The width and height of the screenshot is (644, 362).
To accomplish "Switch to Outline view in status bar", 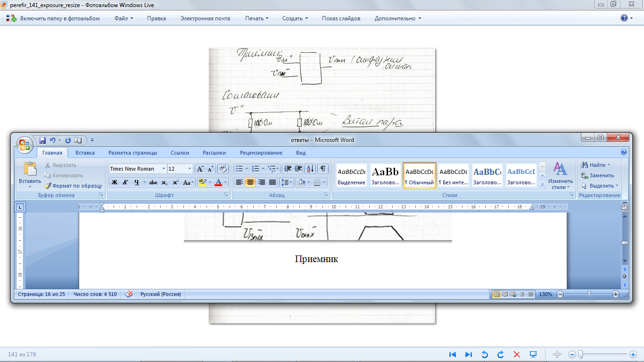I will tap(522, 294).
